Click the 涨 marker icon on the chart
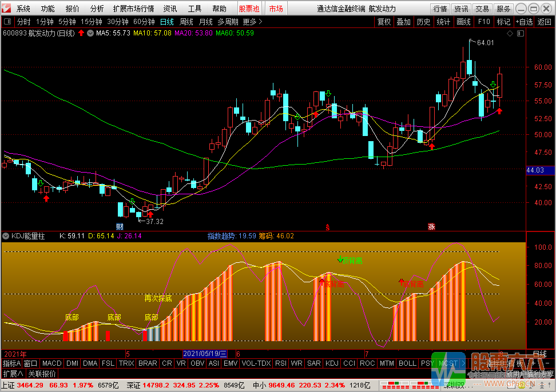 coord(431,227)
